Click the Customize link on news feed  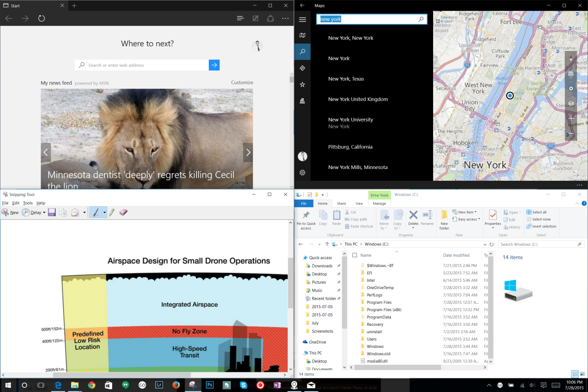[242, 82]
